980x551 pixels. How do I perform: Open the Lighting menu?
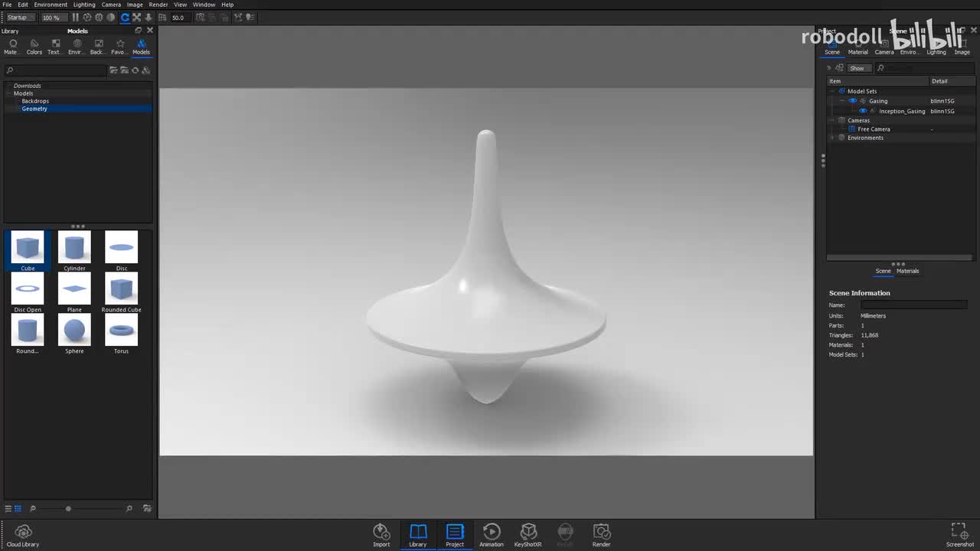click(x=84, y=5)
